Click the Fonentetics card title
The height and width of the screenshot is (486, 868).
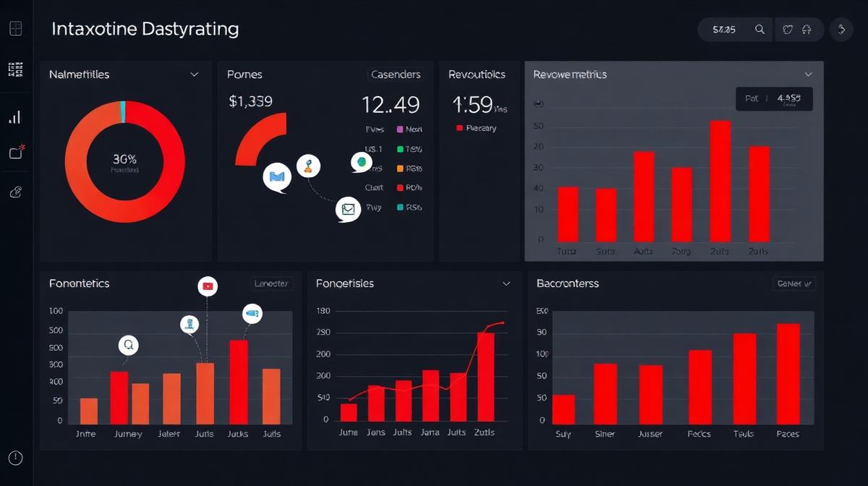80,283
